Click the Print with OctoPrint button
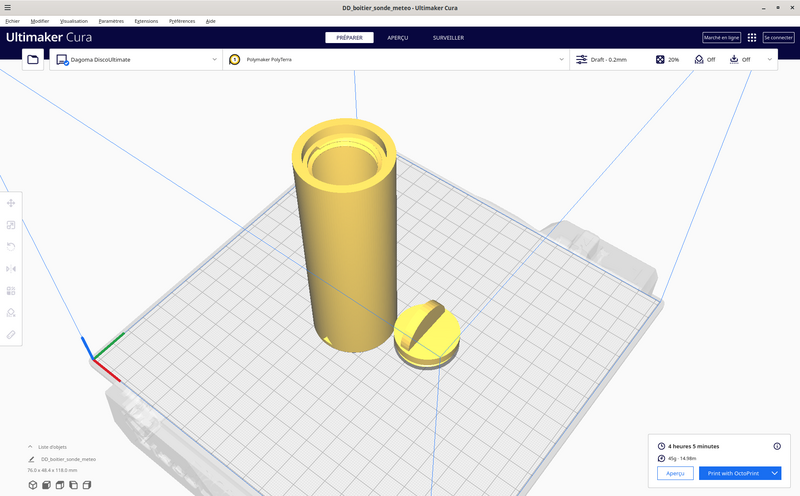 pos(733,474)
